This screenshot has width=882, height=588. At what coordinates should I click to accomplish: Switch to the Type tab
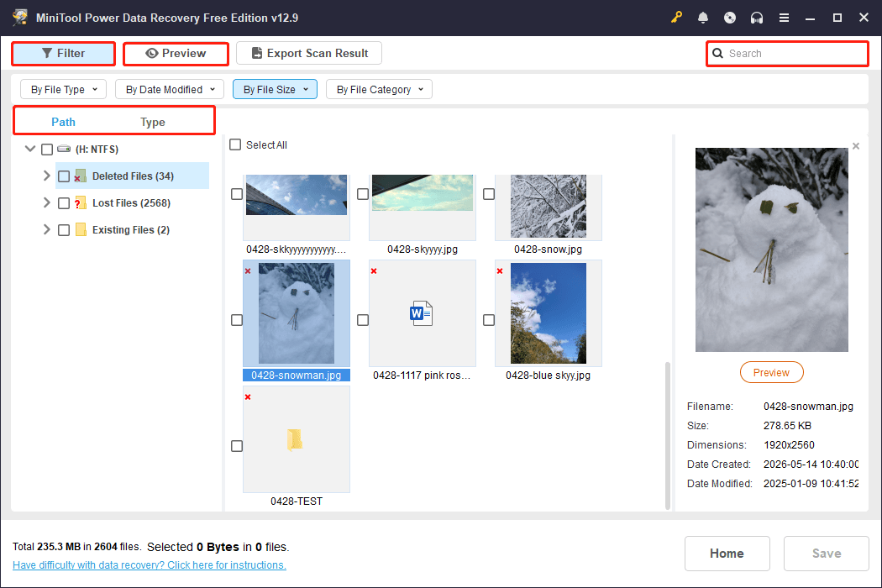point(152,122)
